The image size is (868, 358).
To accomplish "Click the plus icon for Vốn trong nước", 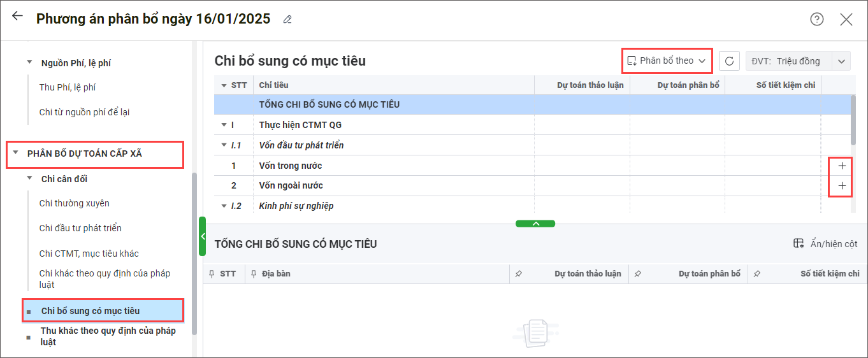I will coord(842,166).
